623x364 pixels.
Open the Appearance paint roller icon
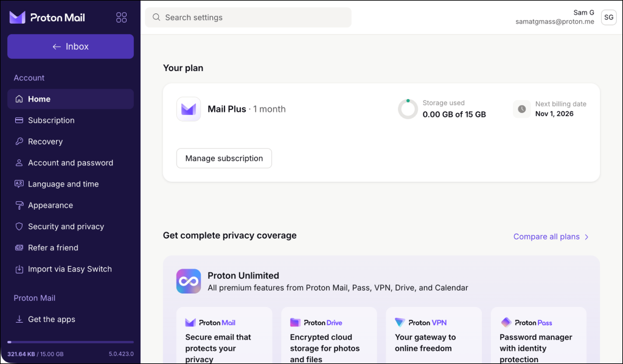(19, 205)
